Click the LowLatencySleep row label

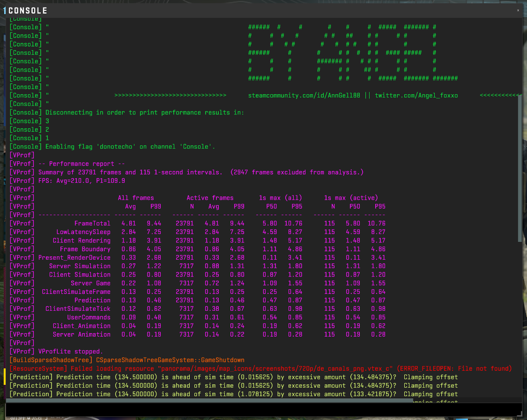point(83,232)
